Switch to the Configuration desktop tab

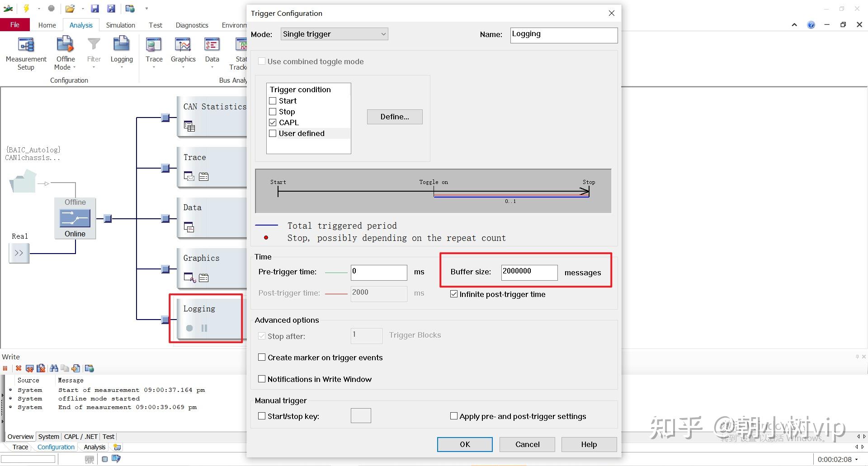point(56,447)
